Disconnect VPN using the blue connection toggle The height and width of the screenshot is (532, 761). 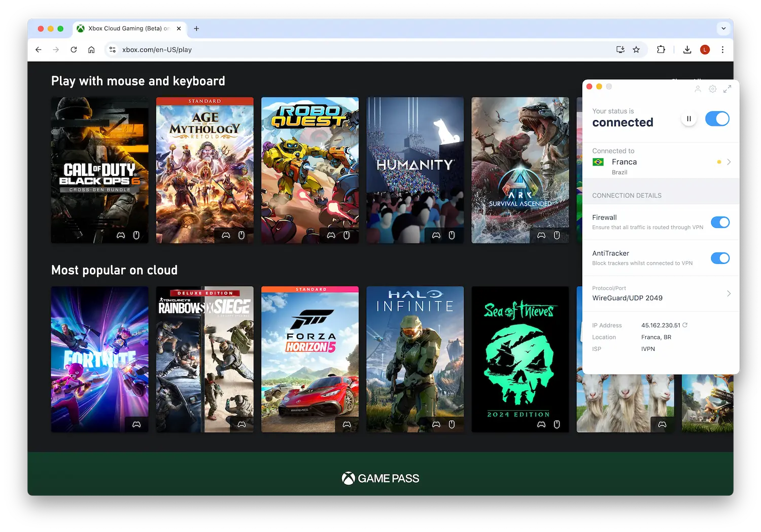point(717,118)
